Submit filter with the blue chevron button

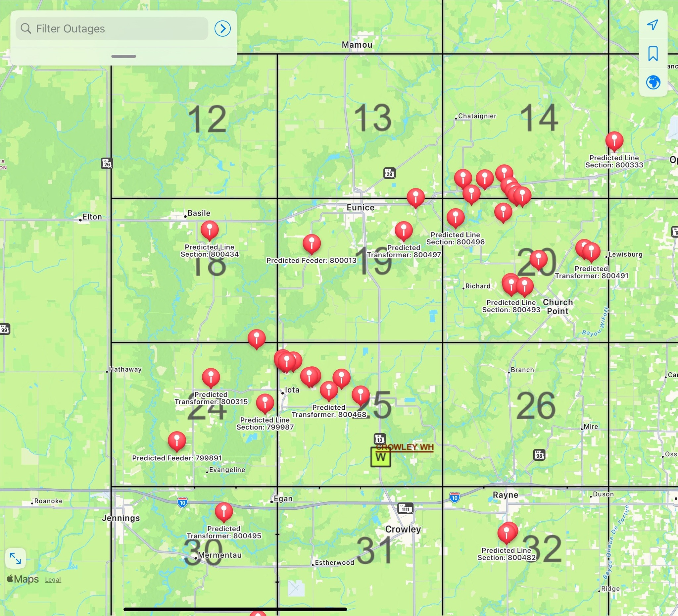pyautogui.click(x=222, y=28)
